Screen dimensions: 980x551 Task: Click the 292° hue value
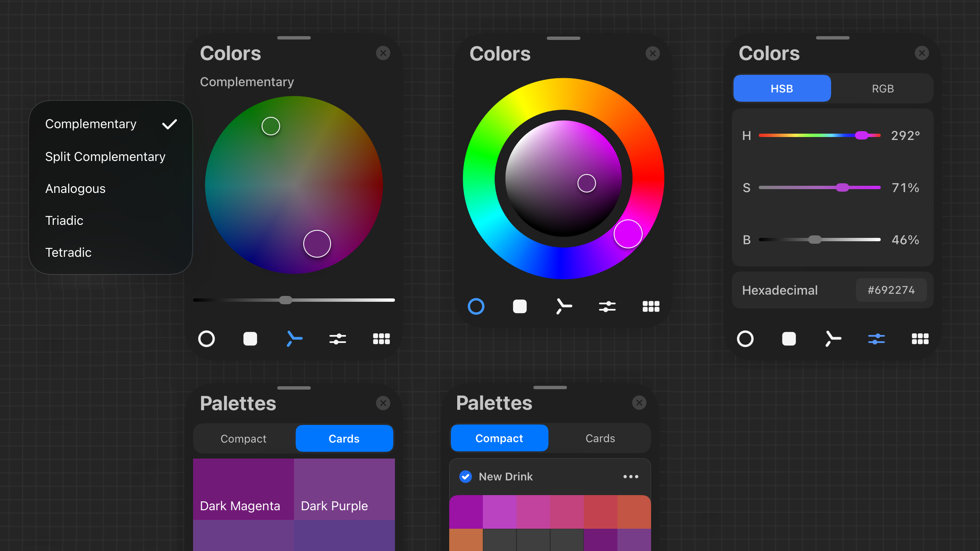click(x=905, y=135)
